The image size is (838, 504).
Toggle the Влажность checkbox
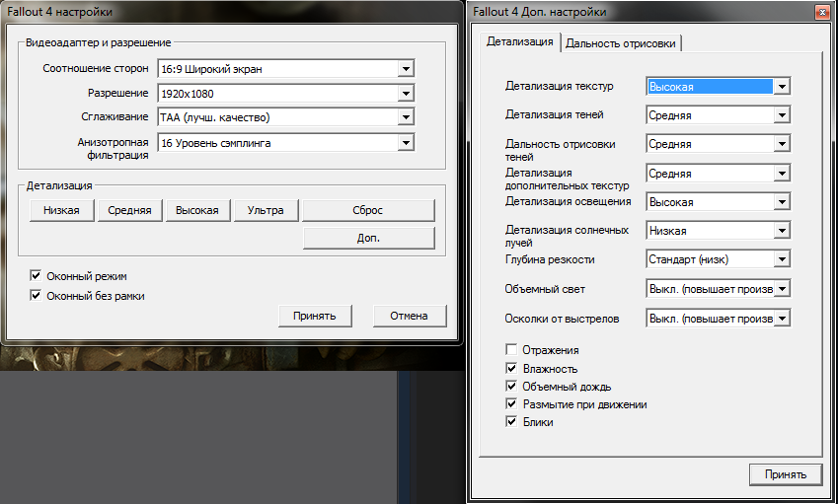(511, 368)
